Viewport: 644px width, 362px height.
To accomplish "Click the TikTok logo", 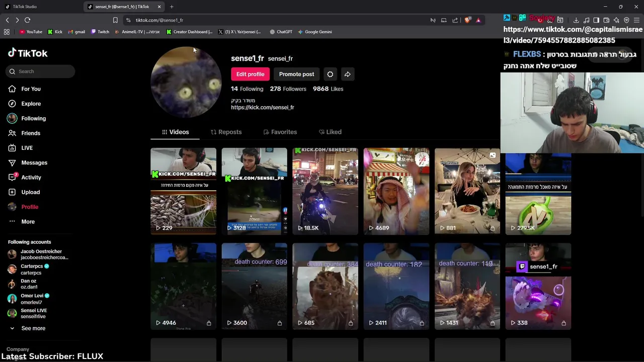I will tap(28, 53).
